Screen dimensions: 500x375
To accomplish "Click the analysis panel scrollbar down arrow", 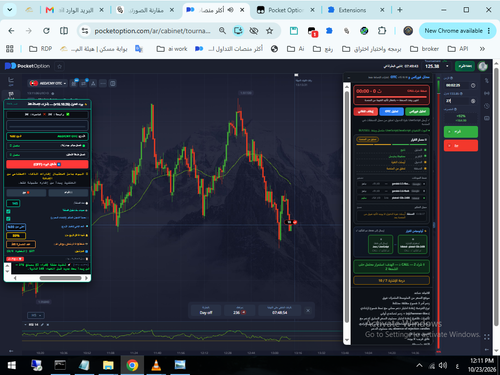I will click(347, 340).
